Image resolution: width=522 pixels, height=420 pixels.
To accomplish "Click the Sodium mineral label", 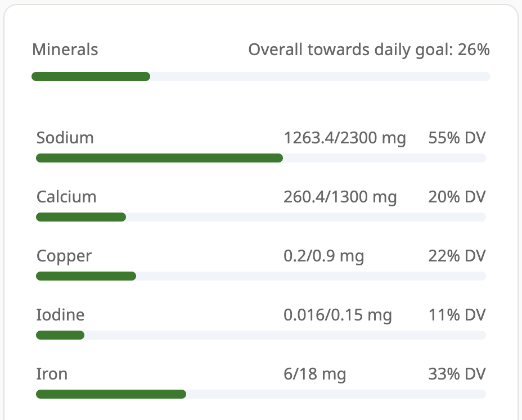I will (x=65, y=138).
